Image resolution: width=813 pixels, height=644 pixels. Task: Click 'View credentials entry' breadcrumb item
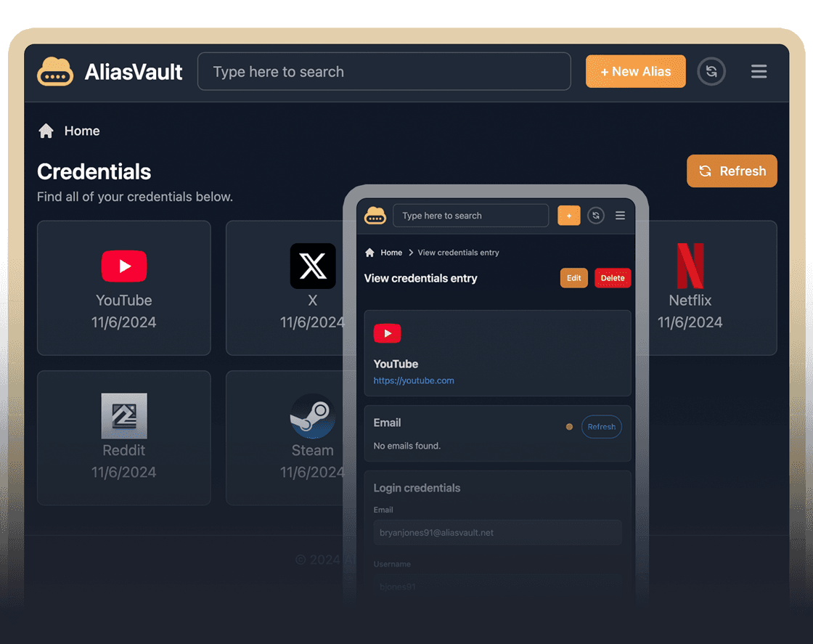pyautogui.click(x=458, y=253)
